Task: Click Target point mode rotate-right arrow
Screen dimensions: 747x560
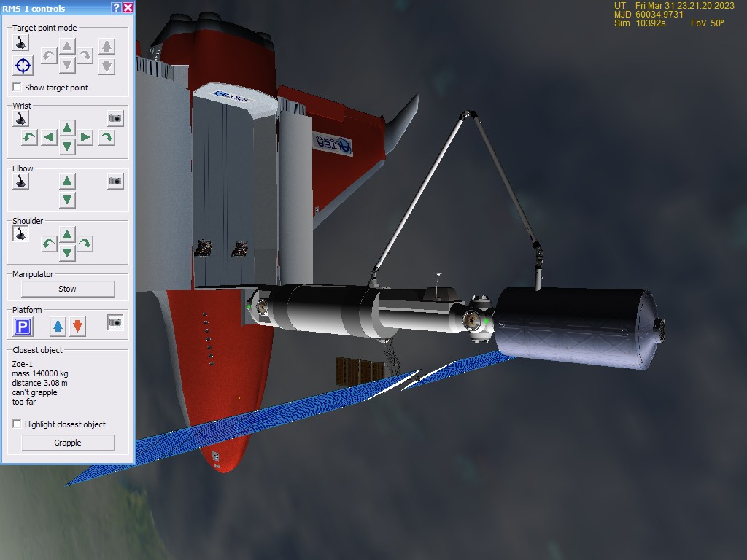Action: 85,55
